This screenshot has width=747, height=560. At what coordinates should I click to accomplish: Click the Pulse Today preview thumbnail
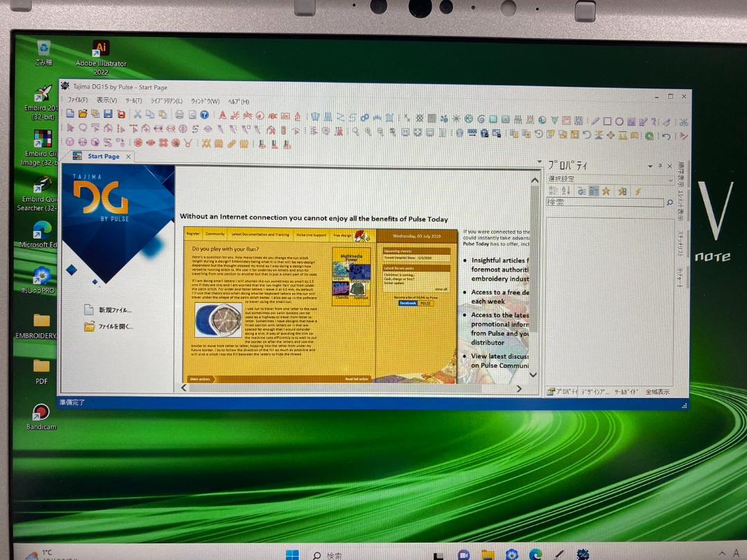321,306
